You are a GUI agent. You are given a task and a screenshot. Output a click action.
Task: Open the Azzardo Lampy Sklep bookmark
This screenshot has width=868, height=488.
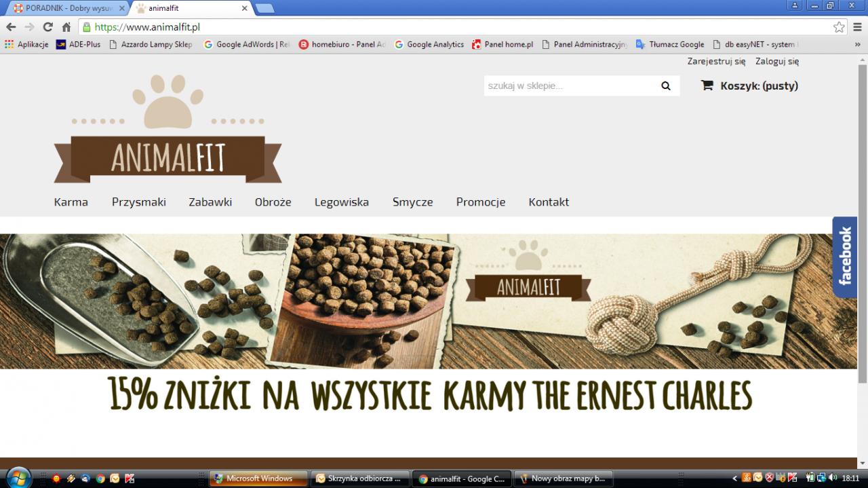pyautogui.click(x=151, y=44)
